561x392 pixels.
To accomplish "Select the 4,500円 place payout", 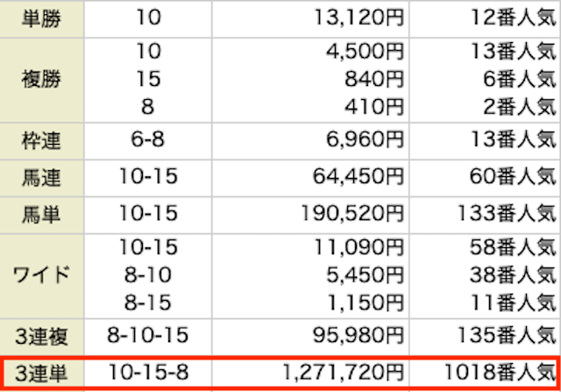I will point(365,51).
